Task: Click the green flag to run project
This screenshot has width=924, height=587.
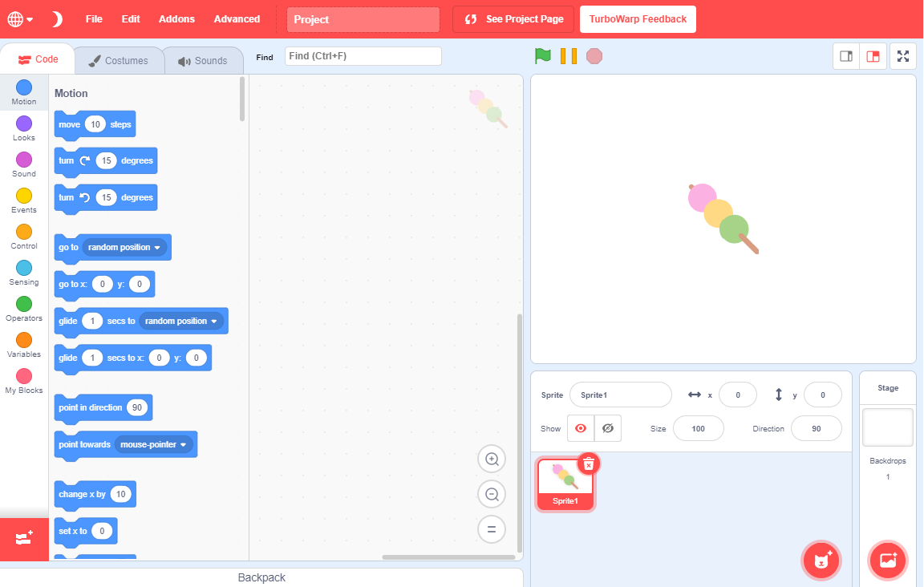Action: (x=542, y=56)
